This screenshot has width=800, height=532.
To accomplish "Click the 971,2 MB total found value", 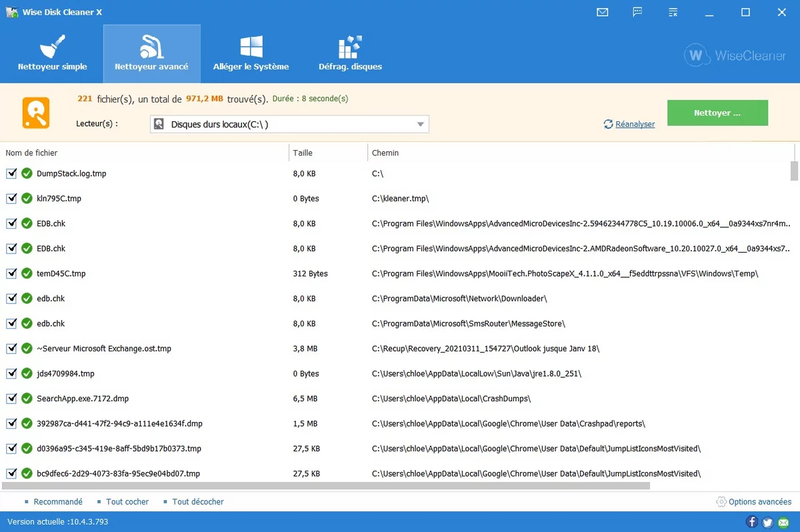I will 204,99.
